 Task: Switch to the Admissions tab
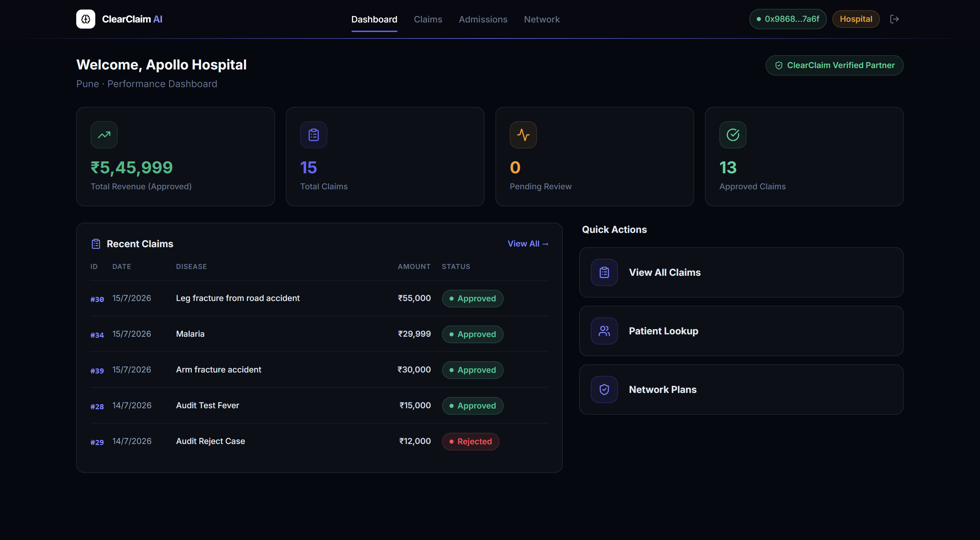tap(483, 19)
